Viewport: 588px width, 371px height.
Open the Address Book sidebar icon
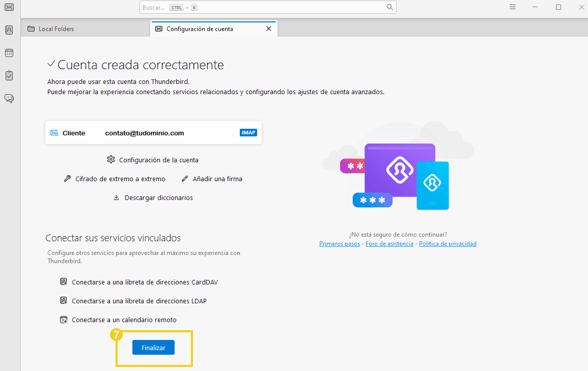point(9,30)
